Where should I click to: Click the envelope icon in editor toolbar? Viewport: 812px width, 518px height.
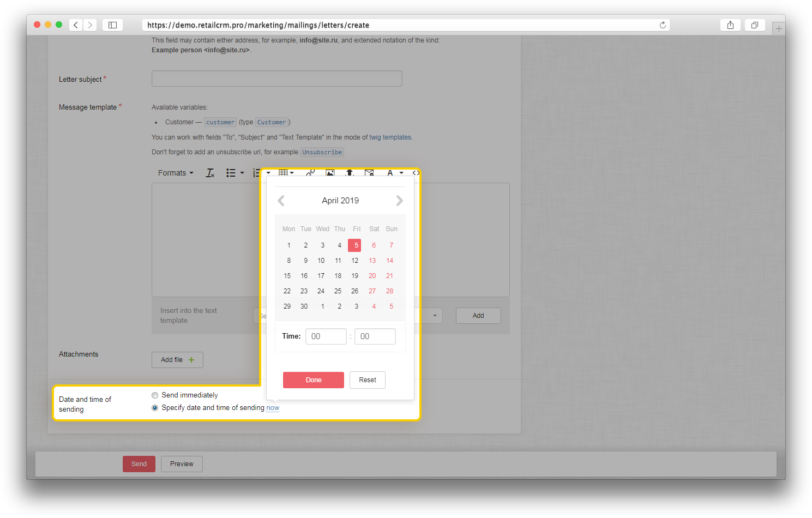tap(369, 172)
